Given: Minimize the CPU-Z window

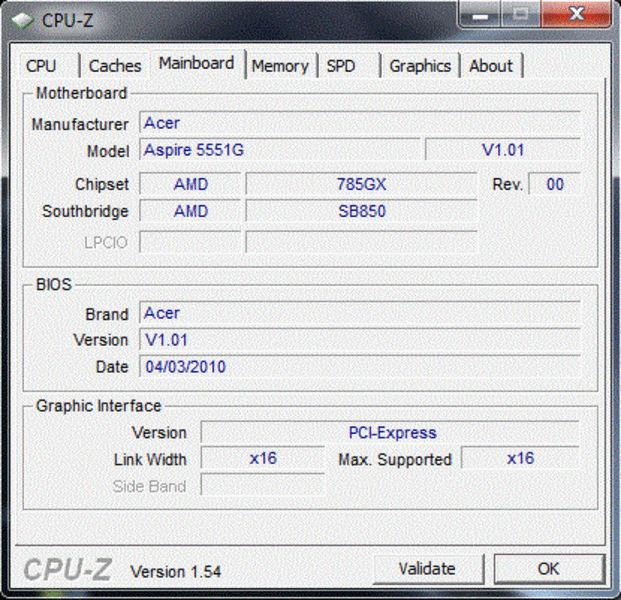Looking at the screenshot, I should click(480, 15).
